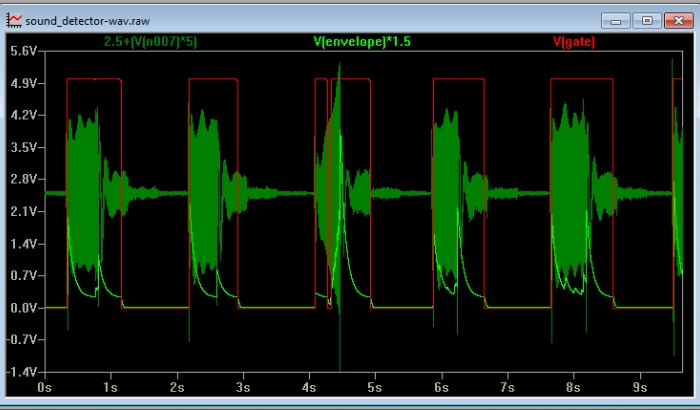Image resolution: width=700 pixels, height=410 pixels.
Task: Click the 3.5V vertical axis label
Action: point(23,147)
